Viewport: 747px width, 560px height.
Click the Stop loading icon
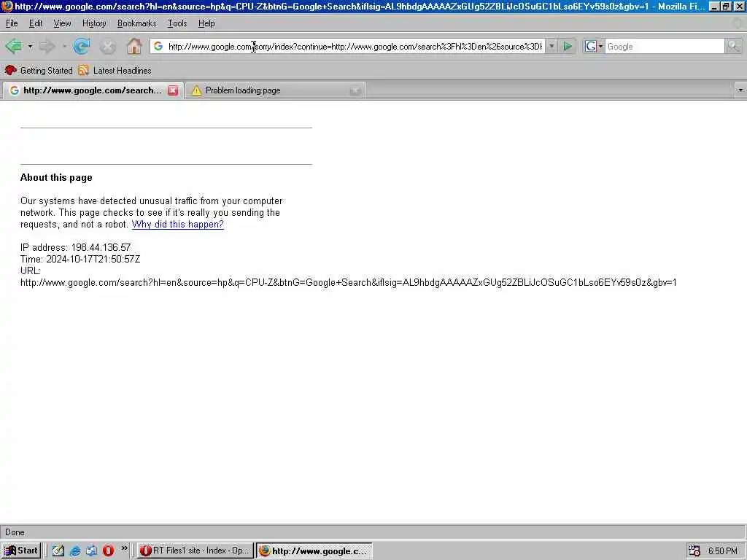point(108,46)
